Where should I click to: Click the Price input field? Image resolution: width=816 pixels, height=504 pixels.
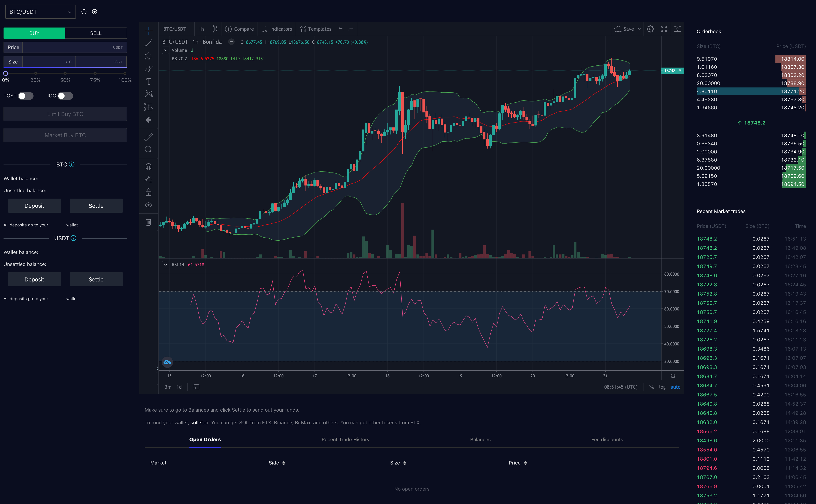coord(67,47)
